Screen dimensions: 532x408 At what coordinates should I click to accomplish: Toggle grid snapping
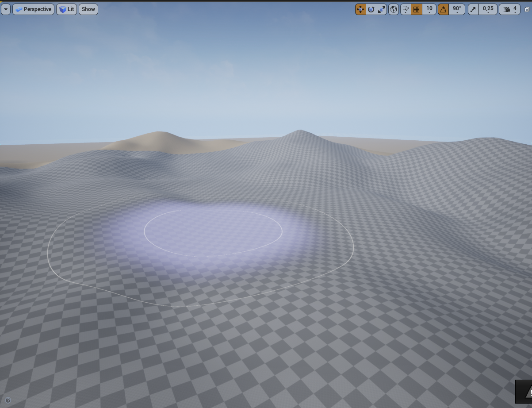(x=416, y=9)
